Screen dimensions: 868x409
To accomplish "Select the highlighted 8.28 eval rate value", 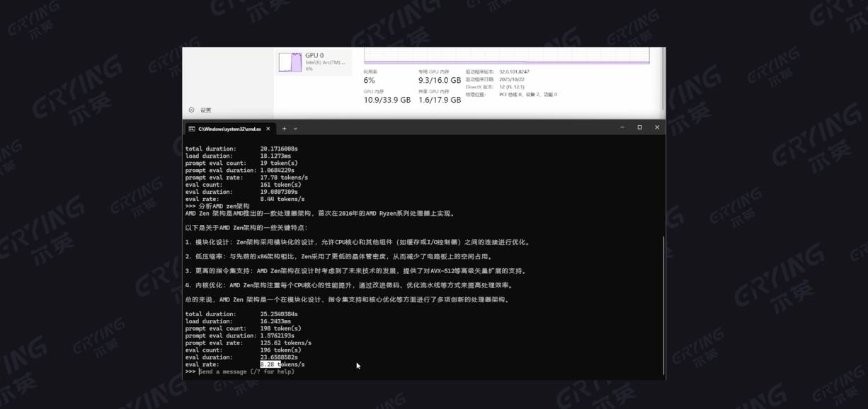I will (271, 364).
